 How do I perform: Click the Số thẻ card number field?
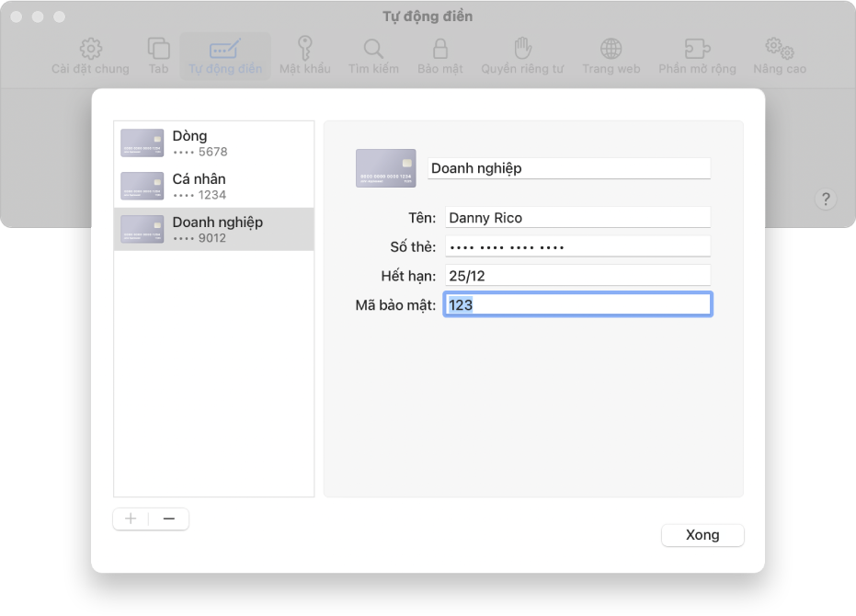pos(577,246)
